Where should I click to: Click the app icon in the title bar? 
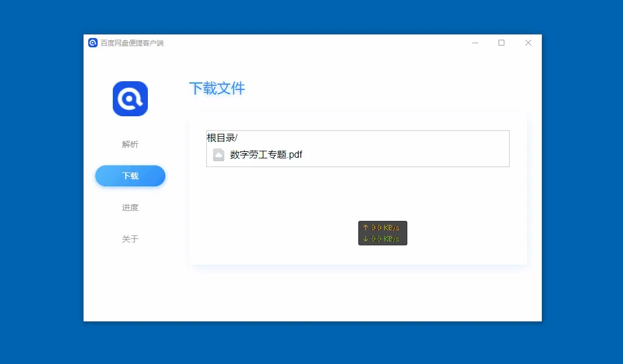[x=92, y=43]
